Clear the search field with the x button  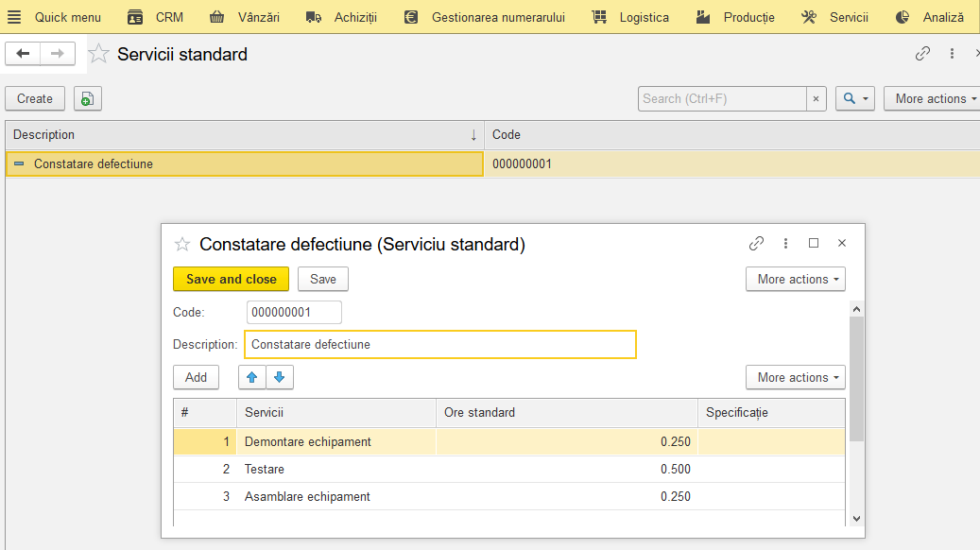[816, 98]
